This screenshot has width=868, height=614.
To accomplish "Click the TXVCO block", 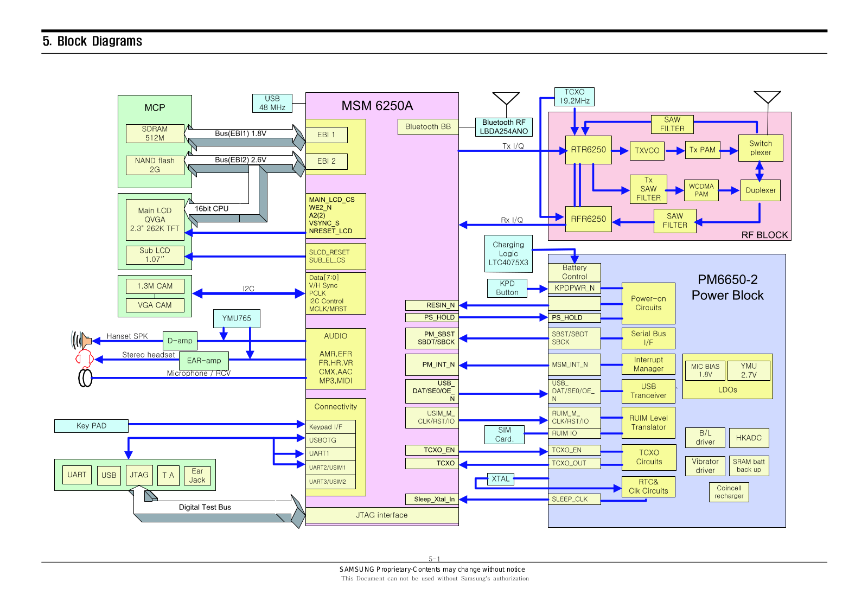I will [647, 151].
